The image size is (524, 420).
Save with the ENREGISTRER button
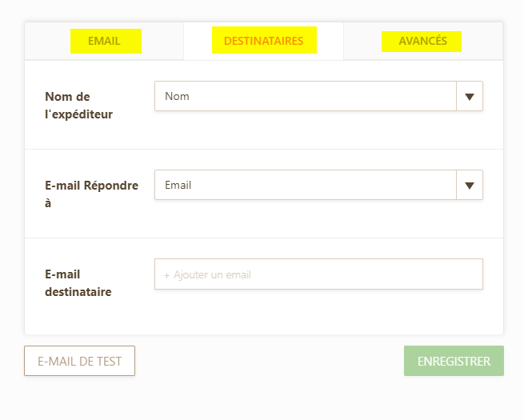pyautogui.click(x=454, y=361)
